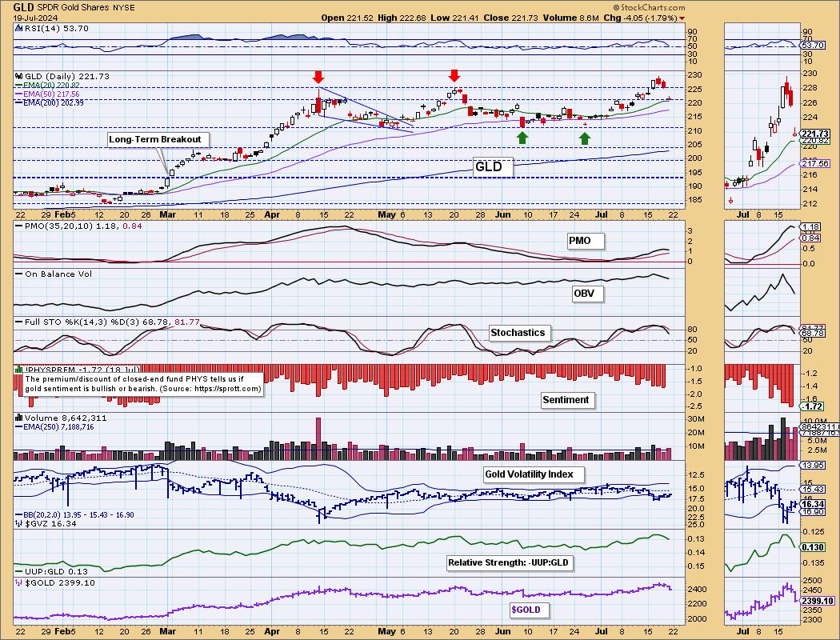This screenshot has width=840, height=640.
Task: Click the PMO(35,20,10) 1.18, 0.84 legend
Action: pos(78,226)
